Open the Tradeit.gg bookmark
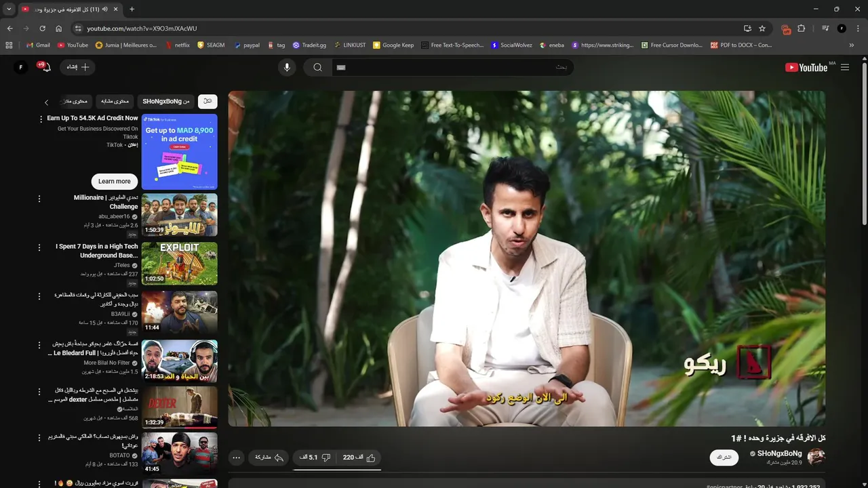The image size is (868, 488). (x=309, y=45)
